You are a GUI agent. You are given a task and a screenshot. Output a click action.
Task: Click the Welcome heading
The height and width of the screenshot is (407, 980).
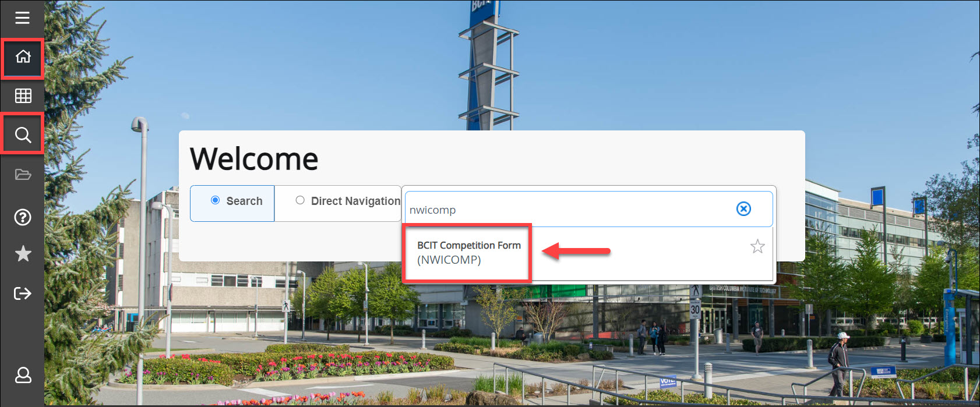point(254,159)
